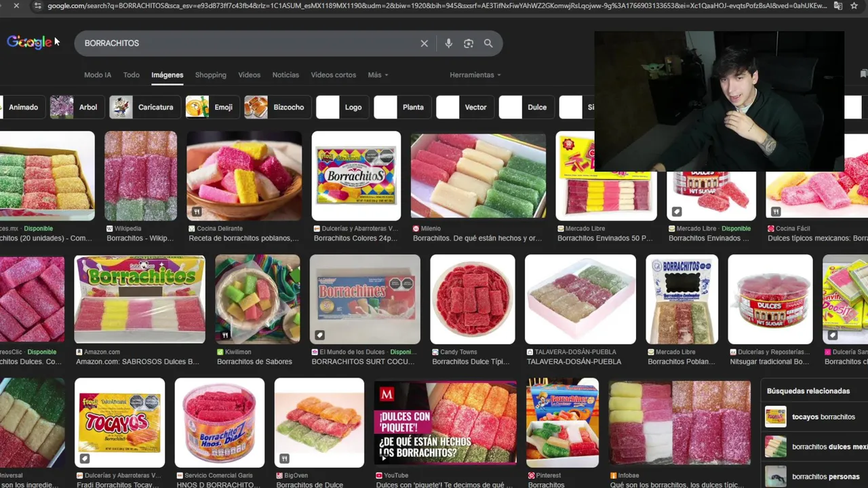Screen dimensions: 868x488
Task: Bookmark this page with the star icon
Action: coord(855,5)
